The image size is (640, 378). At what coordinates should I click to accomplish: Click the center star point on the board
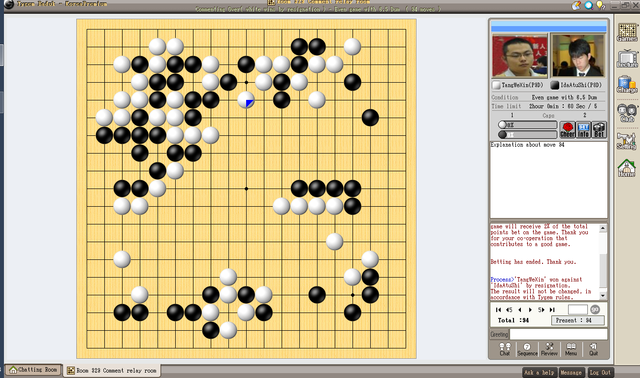tap(246, 189)
